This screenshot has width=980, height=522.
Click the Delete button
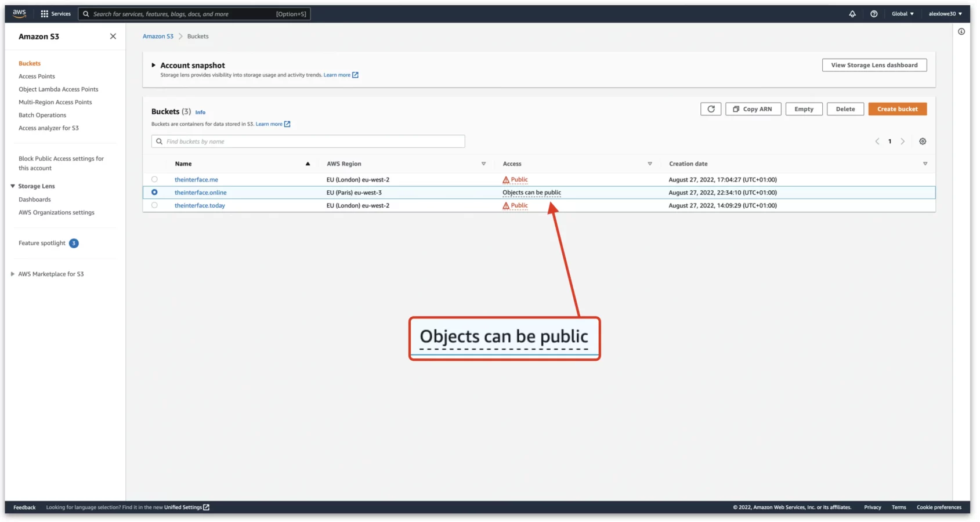(x=845, y=109)
